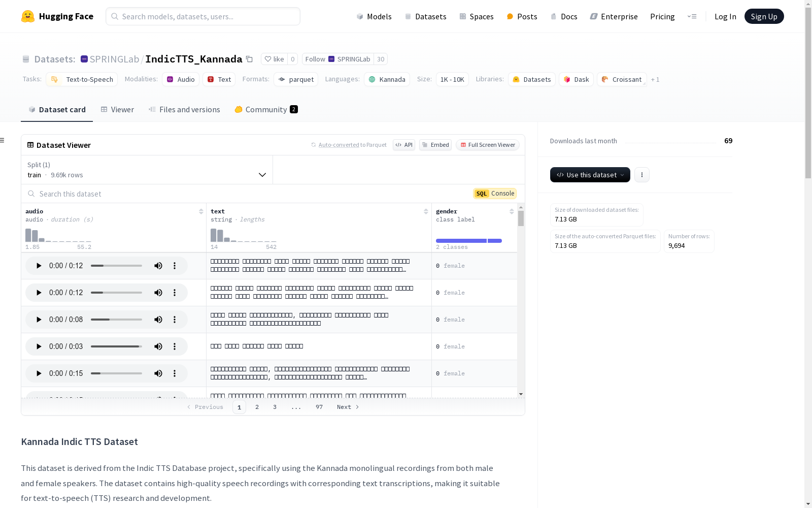
Task: Select the Kannada language tag
Action: point(387,79)
